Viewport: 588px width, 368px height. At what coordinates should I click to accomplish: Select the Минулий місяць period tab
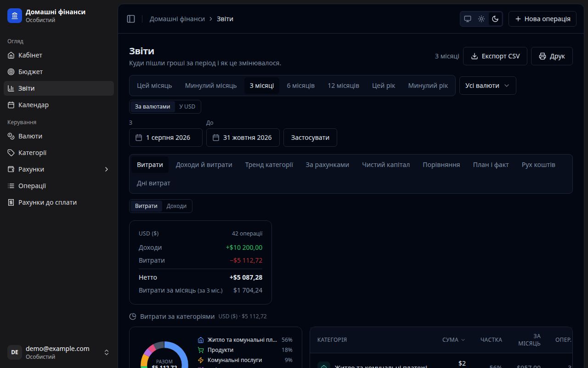click(x=211, y=86)
